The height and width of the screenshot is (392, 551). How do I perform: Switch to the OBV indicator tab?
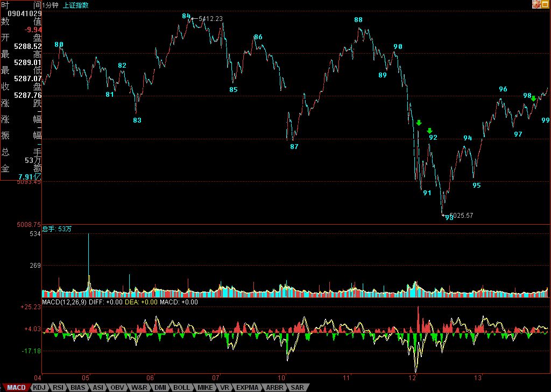pyautogui.click(x=117, y=387)
